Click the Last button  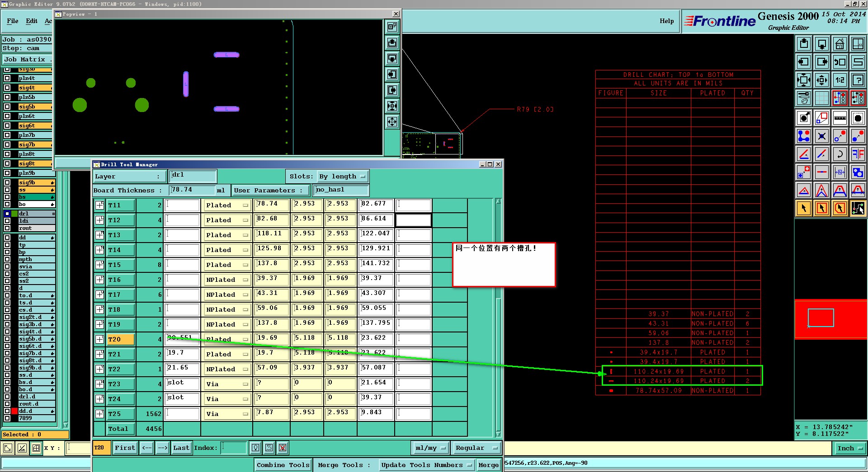[181, 448]
